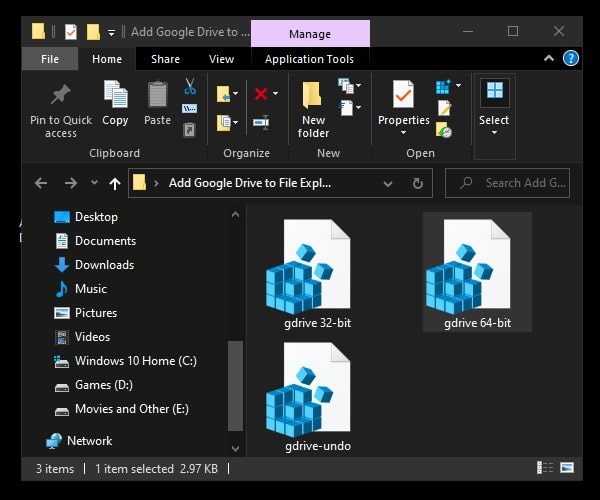Open the File menu
Viewport: 600px width, 500px height.
(x=50, y=59)
